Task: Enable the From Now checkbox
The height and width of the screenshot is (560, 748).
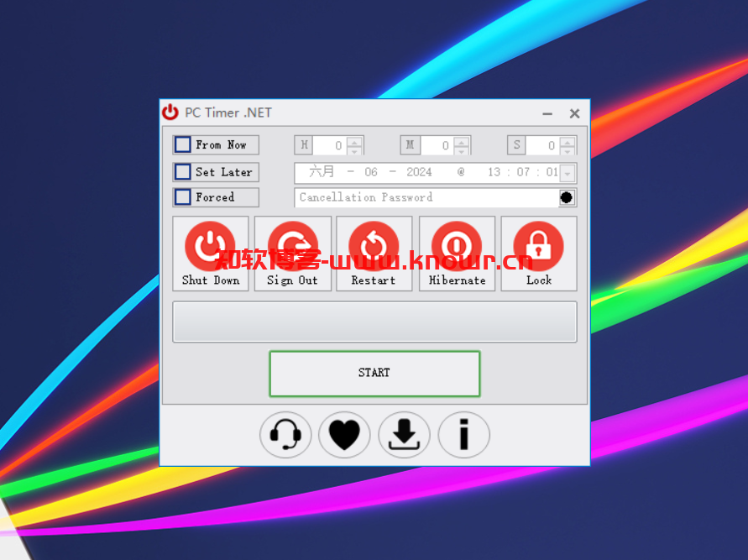Action: pos(183,144)
